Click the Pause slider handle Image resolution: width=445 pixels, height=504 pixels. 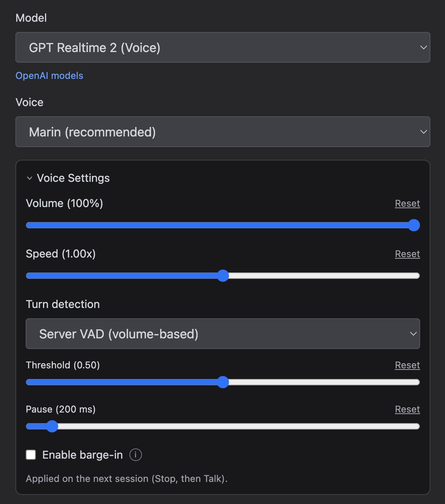52,426
